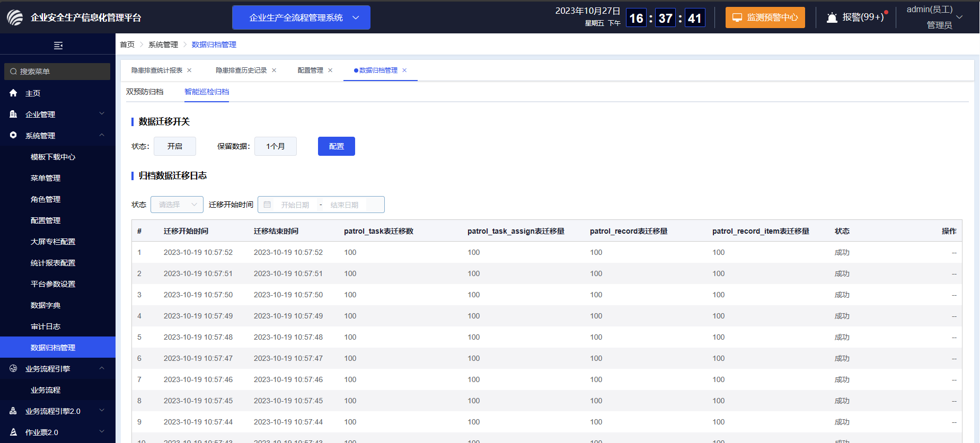Click the building icon beside 企业管理
The width and height of the screenshot is (980, 443).
pyautogui.click(x=13, y=114)
